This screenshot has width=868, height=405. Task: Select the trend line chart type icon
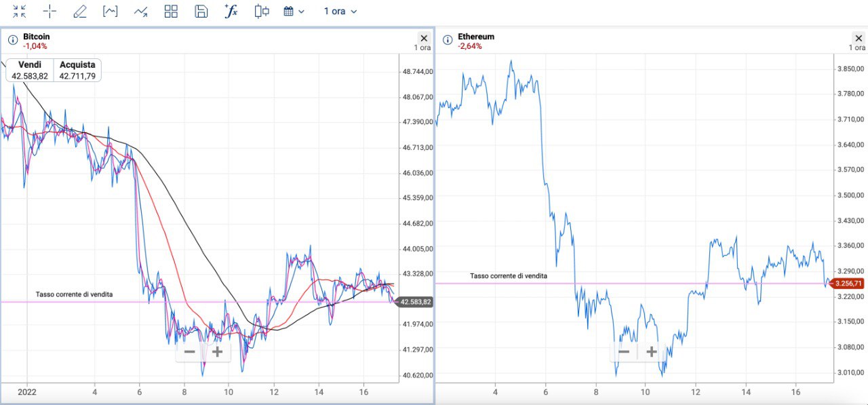tap(141, 12)
